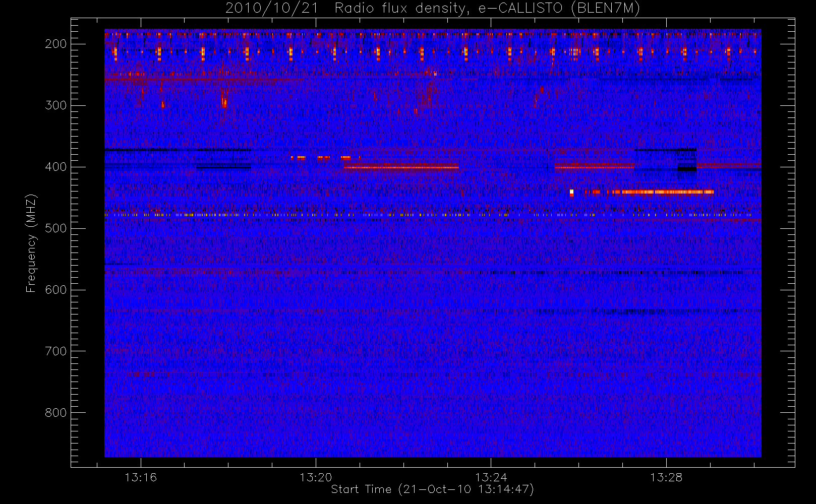The width and height of the screenshot is (816, 504).
Task: Click the 200 frequency tick label
Action: (55, 44)
